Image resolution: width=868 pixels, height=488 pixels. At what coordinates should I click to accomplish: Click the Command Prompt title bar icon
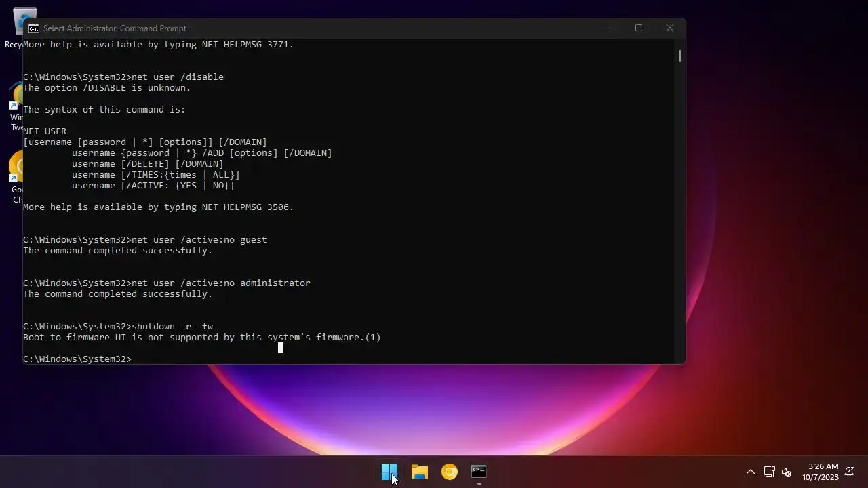33,28
